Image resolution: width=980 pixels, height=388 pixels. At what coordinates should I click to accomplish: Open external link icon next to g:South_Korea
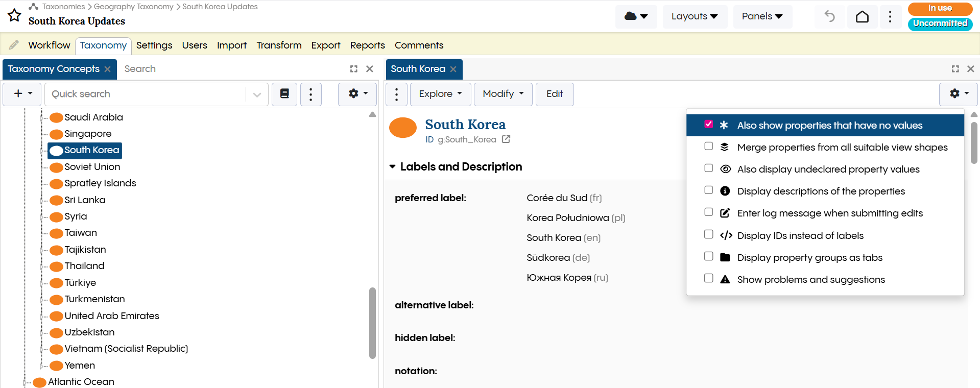506,139
